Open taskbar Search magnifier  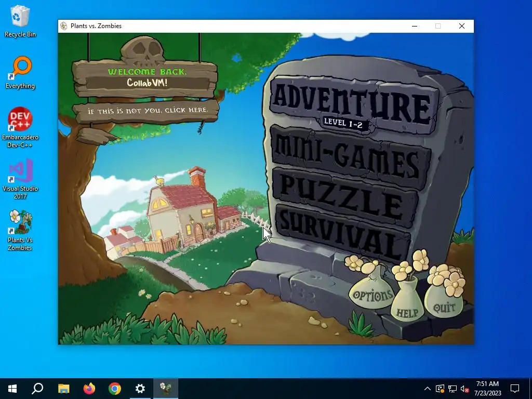(x=37, y=389)
